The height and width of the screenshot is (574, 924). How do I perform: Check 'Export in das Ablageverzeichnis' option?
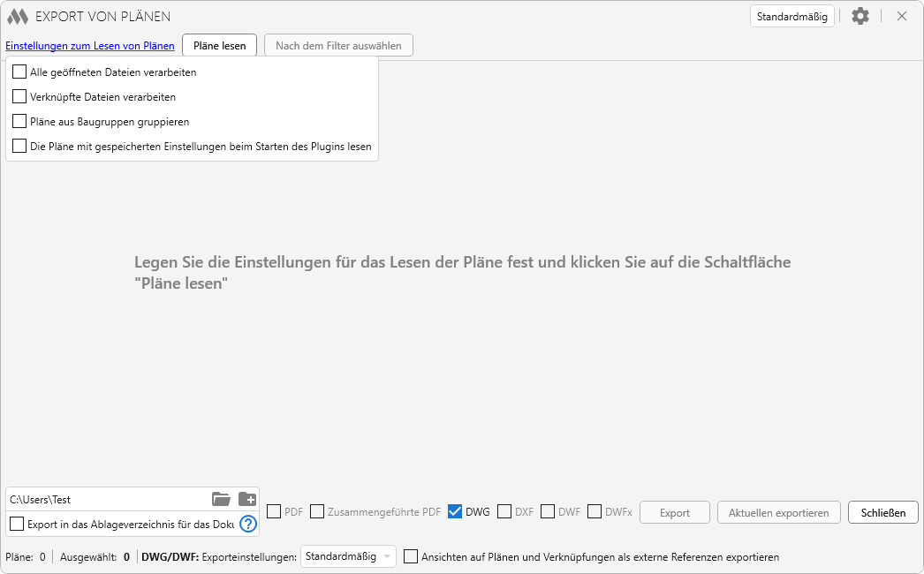click(x=17, y=525)
